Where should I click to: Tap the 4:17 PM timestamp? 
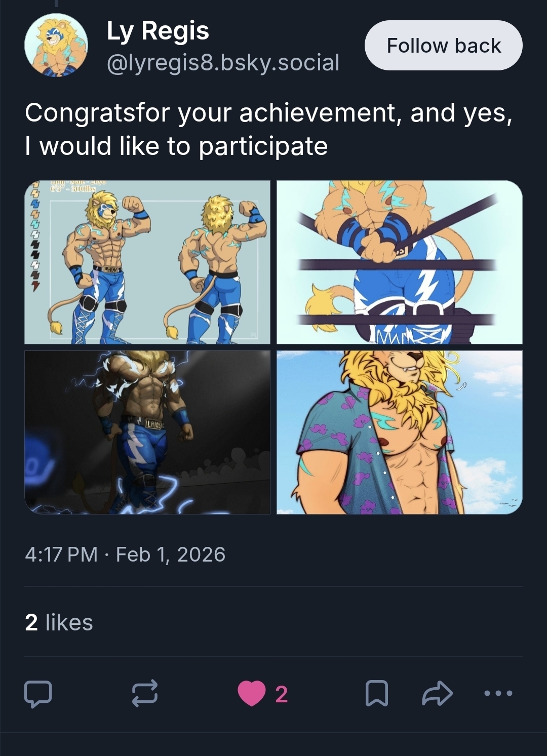(x=61, y=554)
